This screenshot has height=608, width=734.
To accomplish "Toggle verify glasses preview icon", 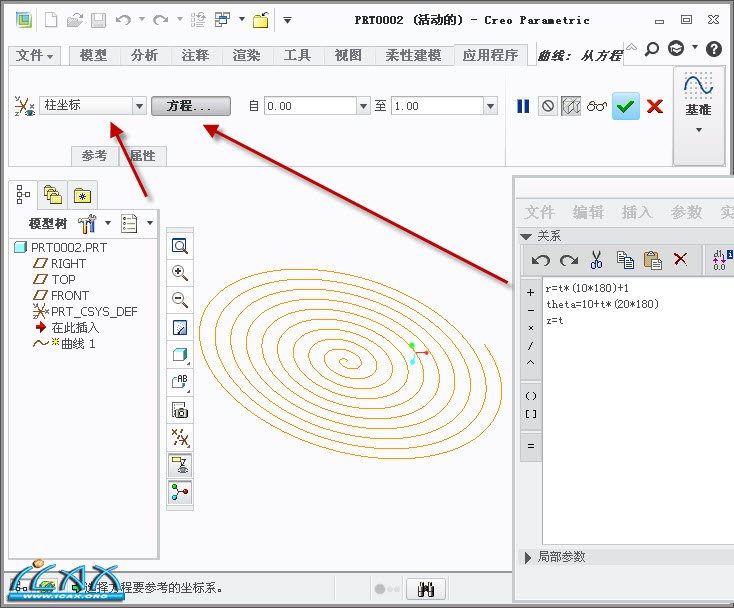I will click(x=596, y=106).
